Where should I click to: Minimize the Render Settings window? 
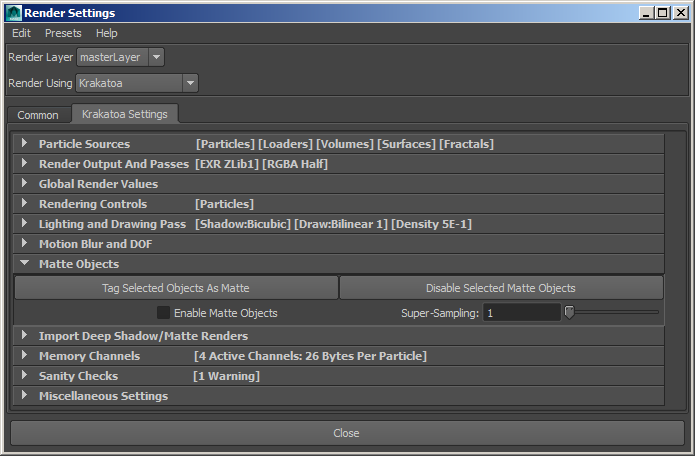[646, 13]
